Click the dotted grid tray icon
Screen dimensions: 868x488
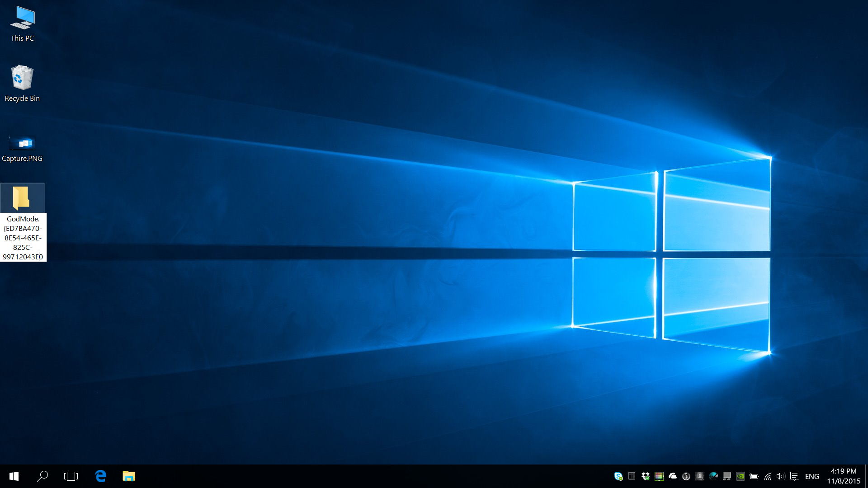point(632,476)
